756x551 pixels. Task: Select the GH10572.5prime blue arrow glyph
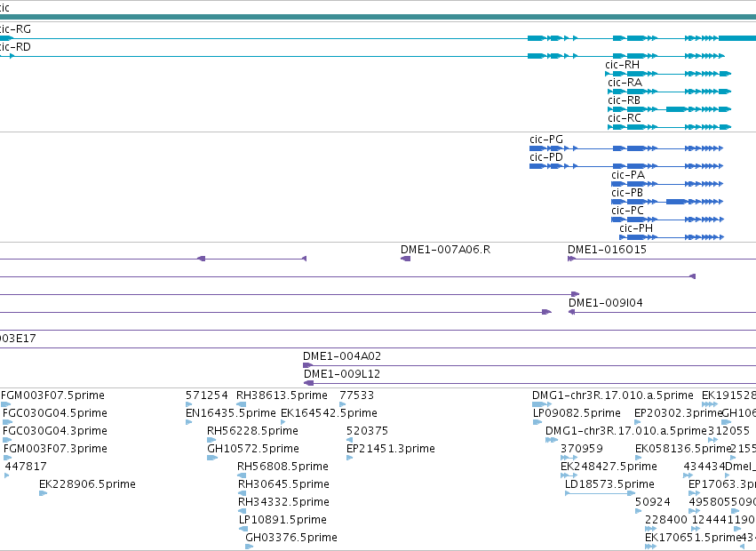212,458
